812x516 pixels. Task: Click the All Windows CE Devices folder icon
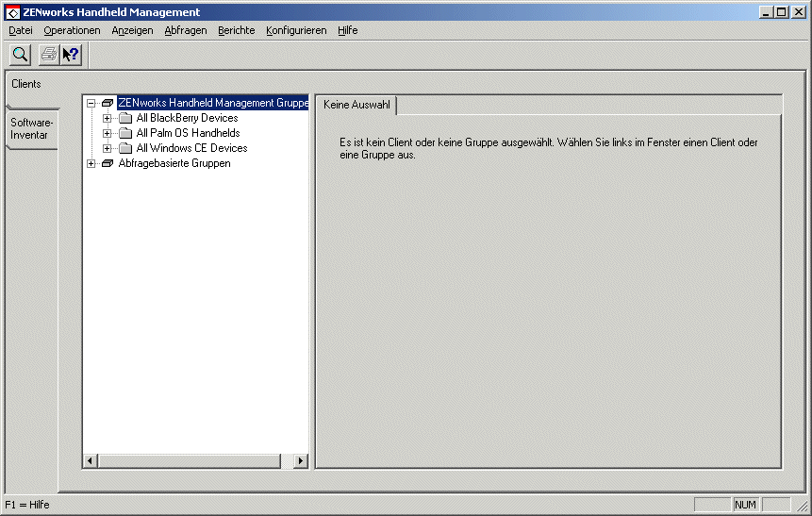tap(125, 148)
